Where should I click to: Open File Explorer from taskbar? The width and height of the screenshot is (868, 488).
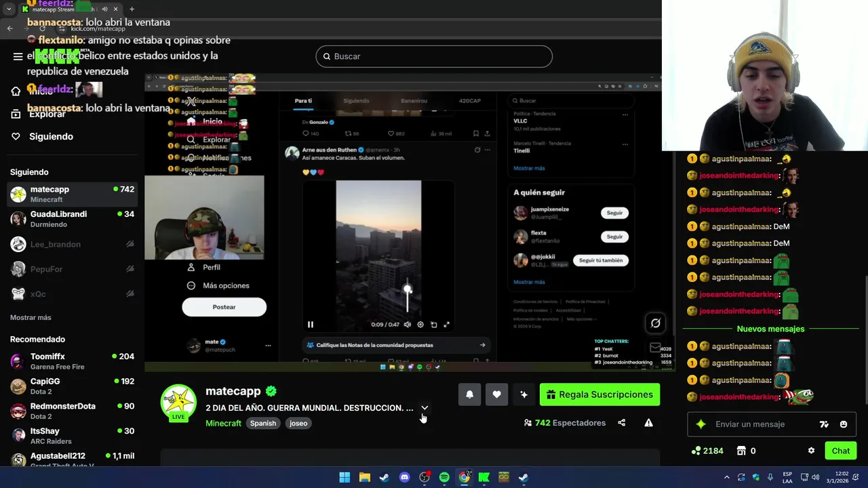364,477
